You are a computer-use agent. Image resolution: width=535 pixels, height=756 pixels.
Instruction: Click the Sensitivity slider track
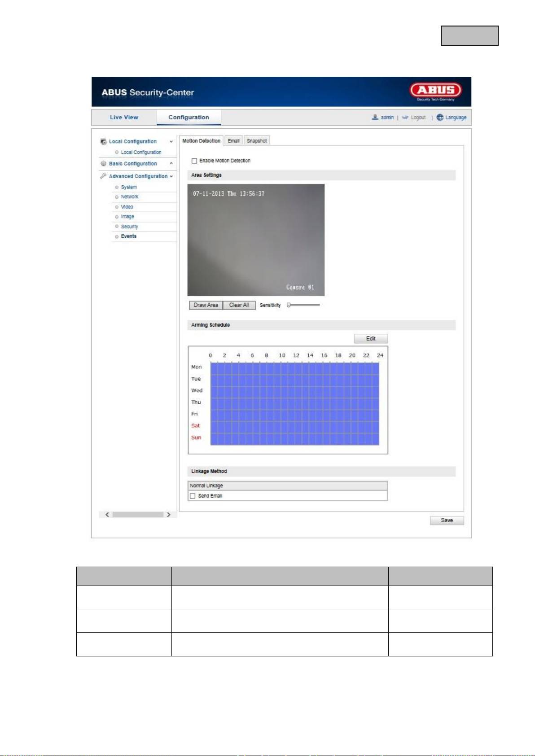[x=304, y=305]
